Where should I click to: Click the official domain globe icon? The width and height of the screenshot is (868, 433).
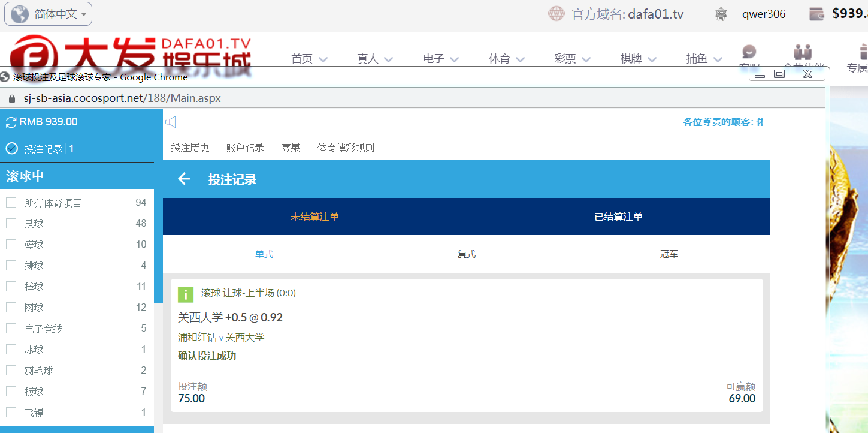[x=557, y=14]
